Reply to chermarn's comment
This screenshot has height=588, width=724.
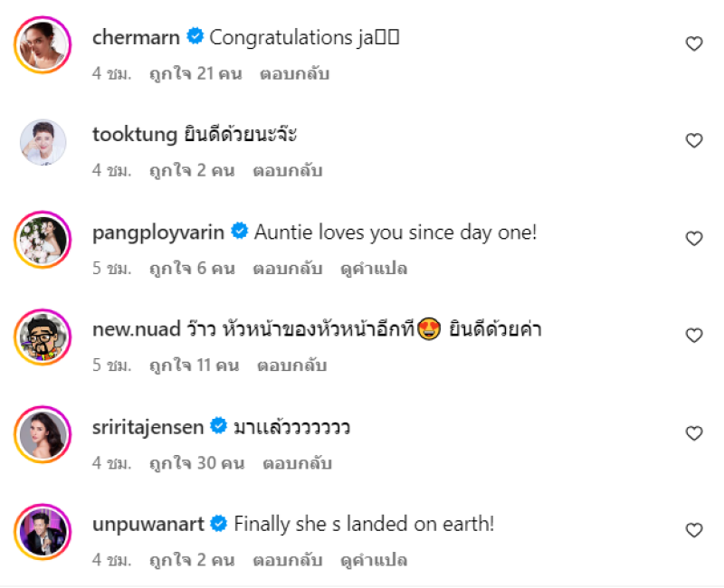[294, 73]
